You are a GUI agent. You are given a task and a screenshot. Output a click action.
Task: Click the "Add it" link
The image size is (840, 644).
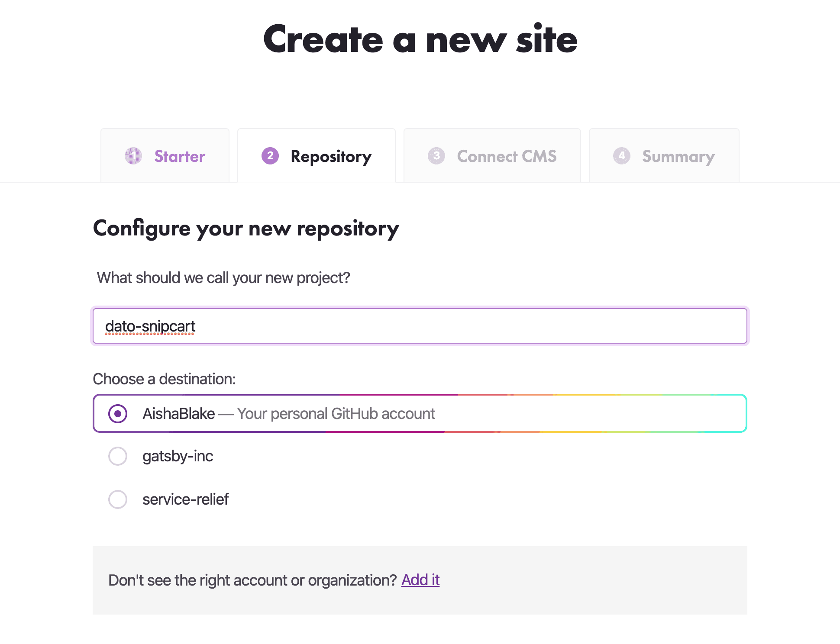coord(420,580)
